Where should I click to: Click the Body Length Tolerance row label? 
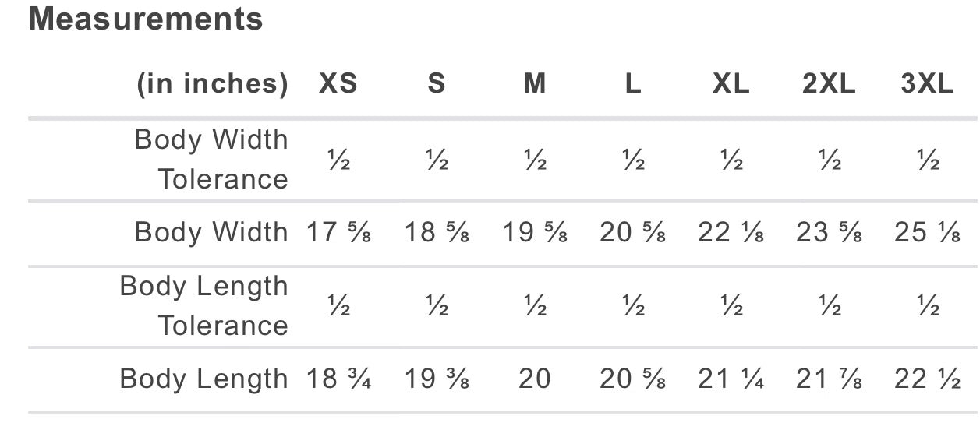204,305
